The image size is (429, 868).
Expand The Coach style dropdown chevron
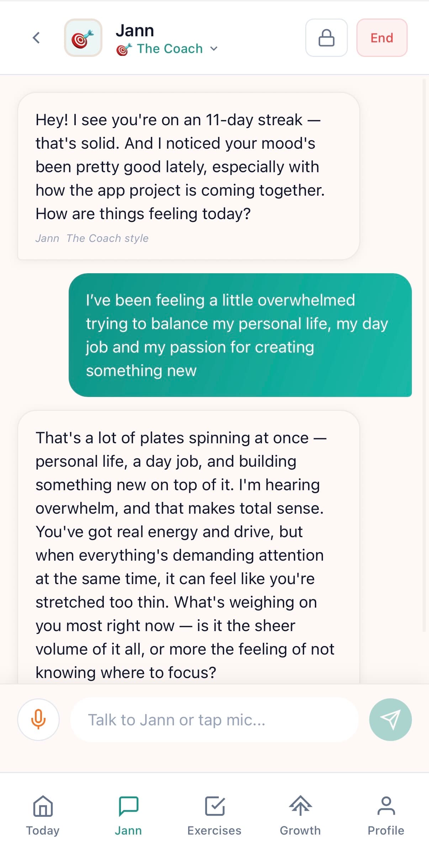[214, 49]
